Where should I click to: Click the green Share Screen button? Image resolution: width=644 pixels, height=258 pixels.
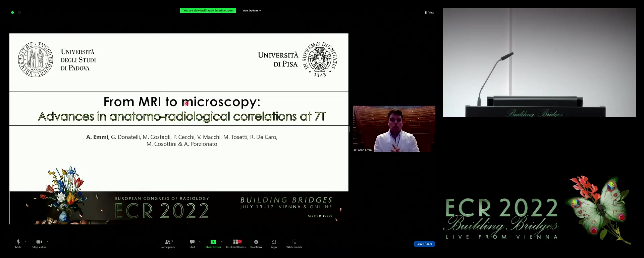coord(213,244)
